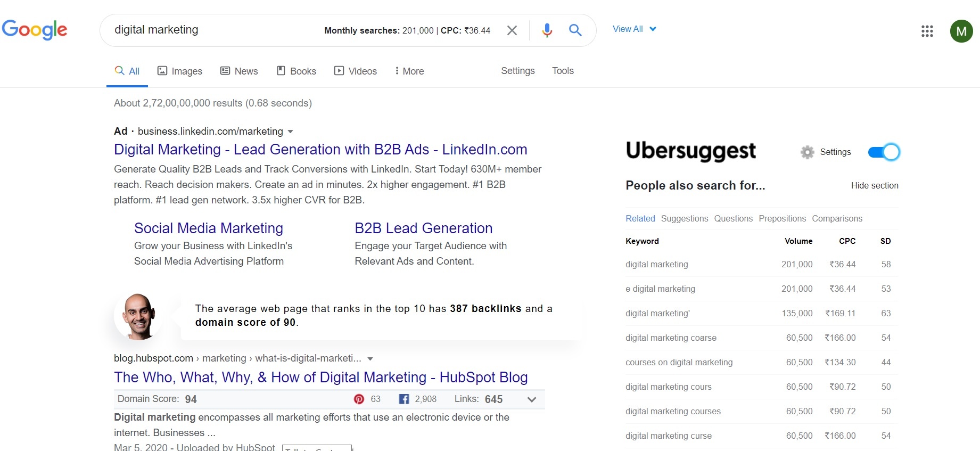Select the Comparisons keywords tab
Screen dimensions: 980x451
837,218
